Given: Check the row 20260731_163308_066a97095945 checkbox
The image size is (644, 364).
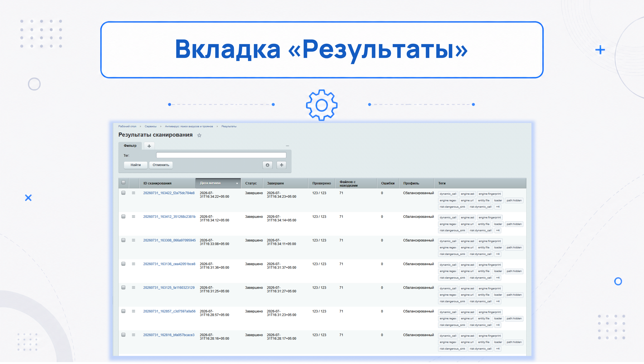Looking at the screenshot, I should pyautogui.click(x=123, y=240).
